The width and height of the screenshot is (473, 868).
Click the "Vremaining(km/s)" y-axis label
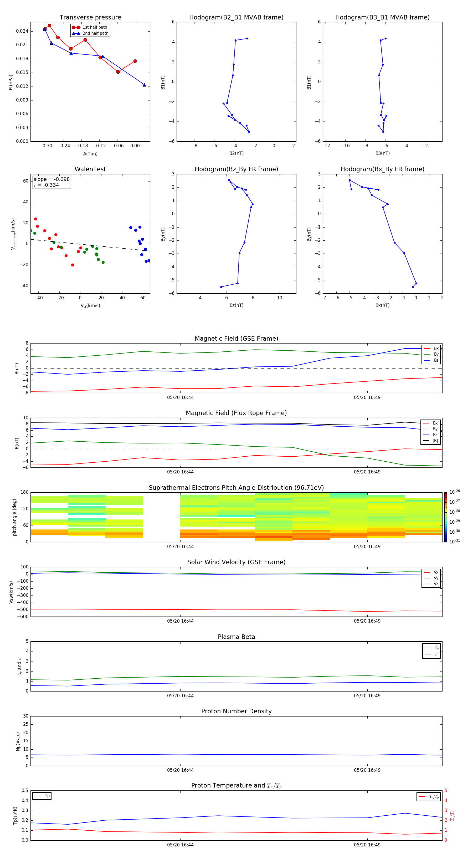coord(13,234)
